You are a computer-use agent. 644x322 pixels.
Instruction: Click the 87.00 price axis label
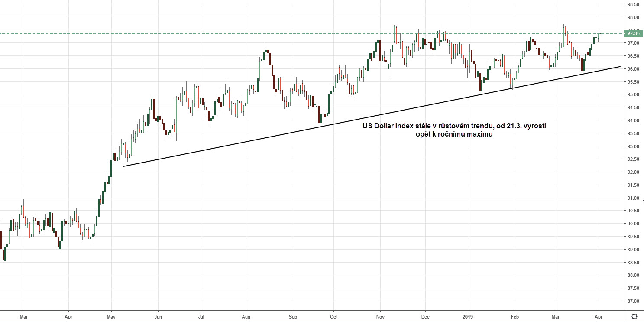click(633, 302)
